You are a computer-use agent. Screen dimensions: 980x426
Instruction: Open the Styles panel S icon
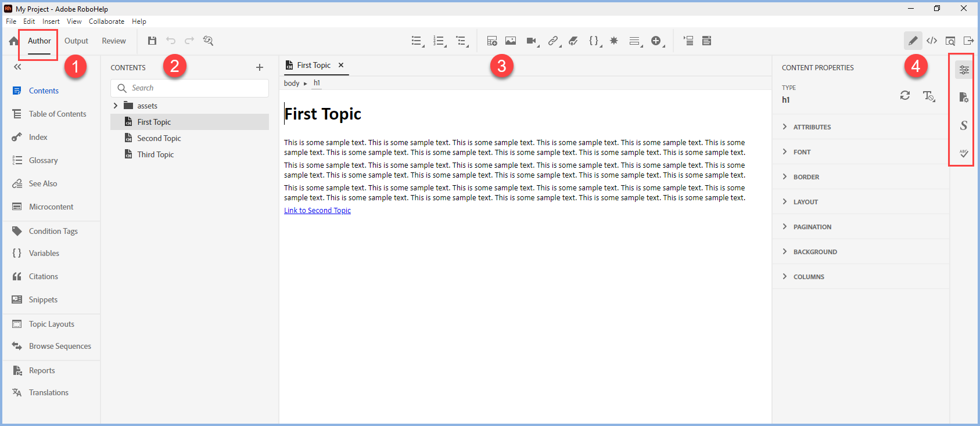pos(963,125)
